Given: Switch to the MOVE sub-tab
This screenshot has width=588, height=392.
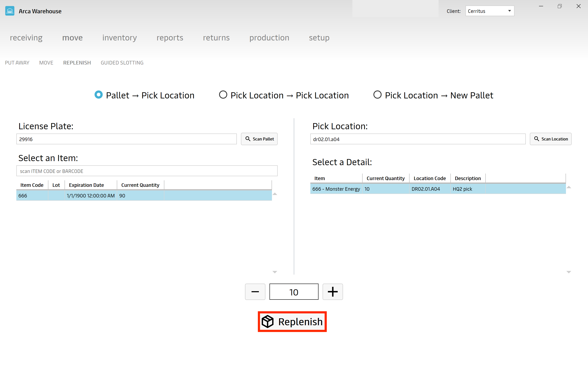Looking at the screenshot, I should coord(46,63).
